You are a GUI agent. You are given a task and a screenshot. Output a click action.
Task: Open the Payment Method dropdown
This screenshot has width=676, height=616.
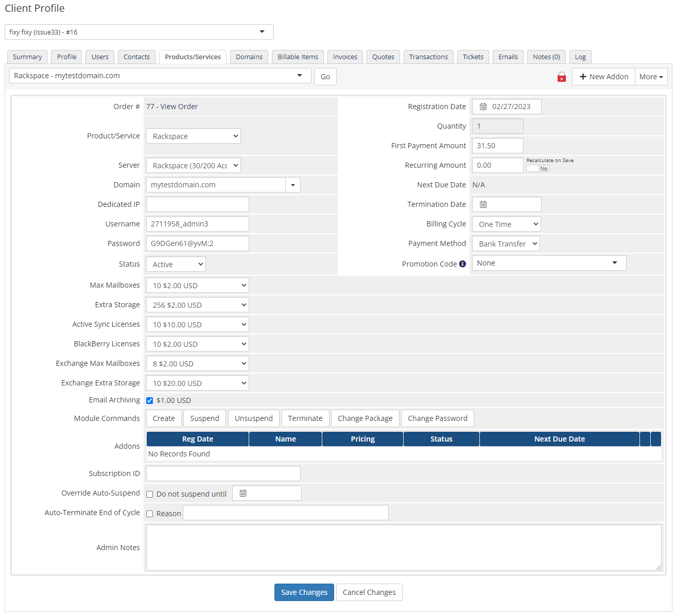(x=506, y=243)
